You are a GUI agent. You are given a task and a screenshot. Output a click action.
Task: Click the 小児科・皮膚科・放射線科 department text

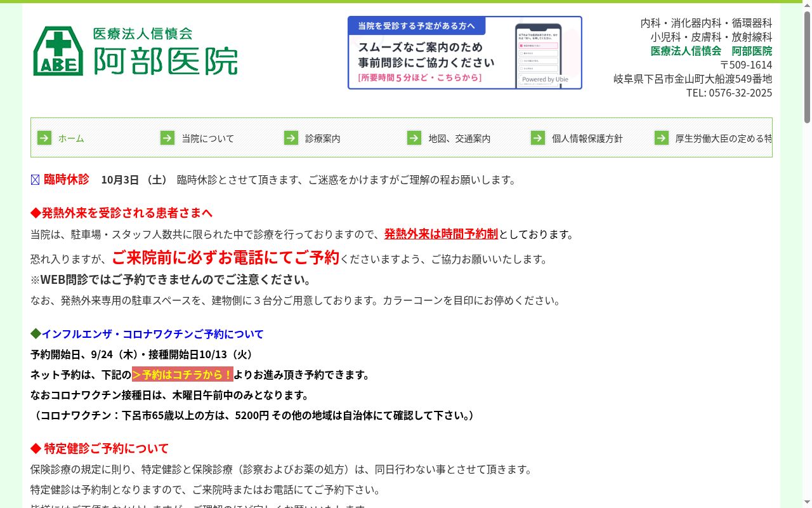(711, 37)
